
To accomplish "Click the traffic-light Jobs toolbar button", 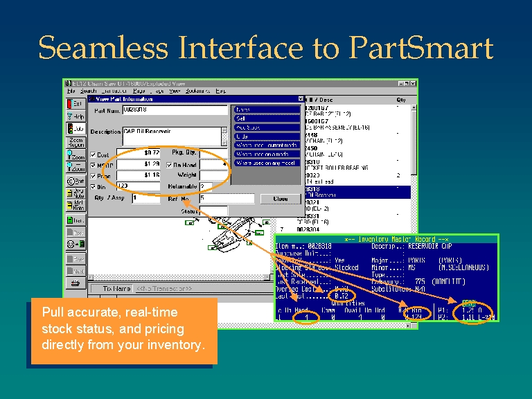I will click(x=76, y=129).
